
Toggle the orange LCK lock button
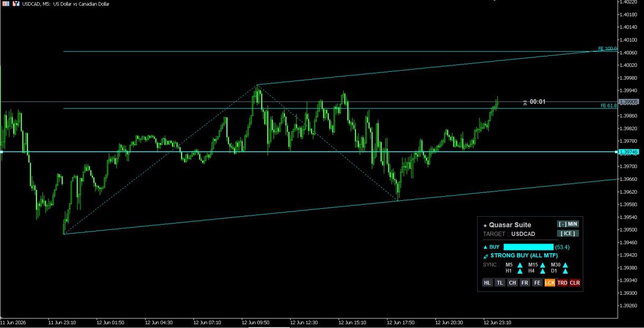pos(550,283)
